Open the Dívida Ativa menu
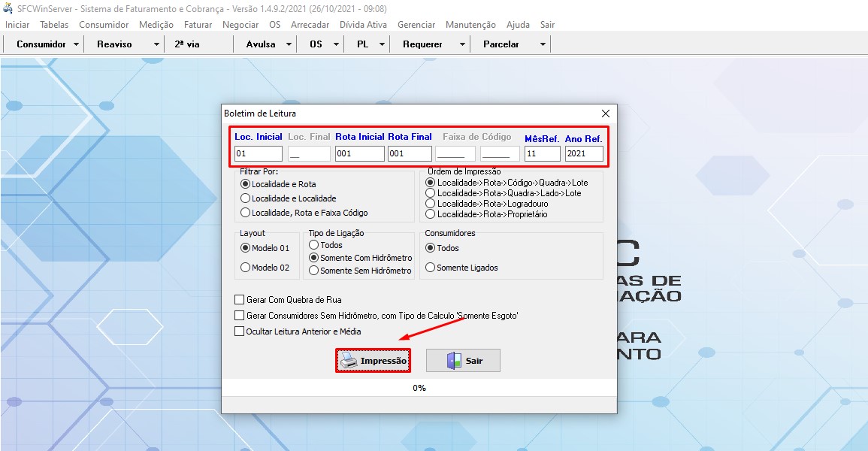Viewport: 868px width, 451px height. (363, 25)
